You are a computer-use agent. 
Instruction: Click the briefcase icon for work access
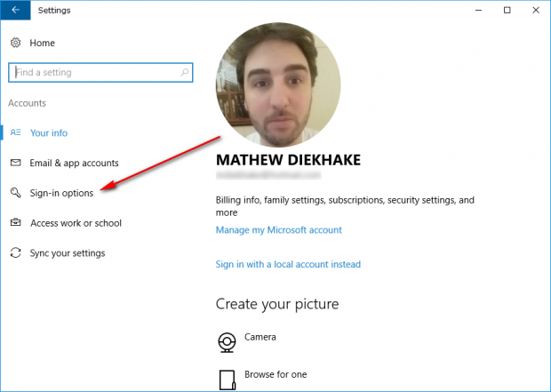[x=15, y=222]
